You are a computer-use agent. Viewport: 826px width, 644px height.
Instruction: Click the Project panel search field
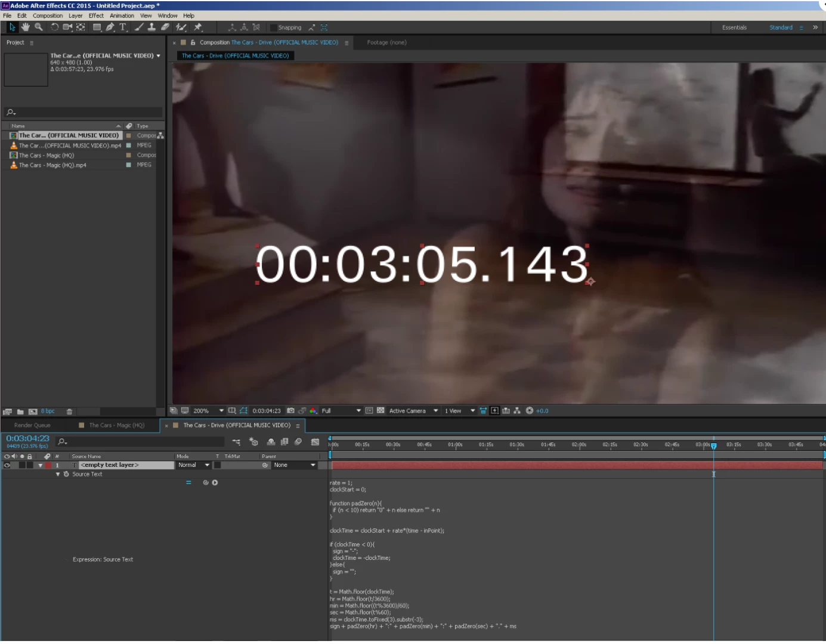click(x=83, y=112)
